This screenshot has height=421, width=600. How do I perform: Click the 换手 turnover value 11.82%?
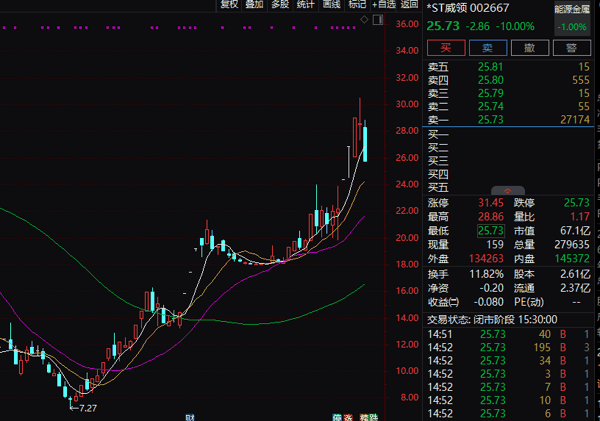[x=486, y=274]
